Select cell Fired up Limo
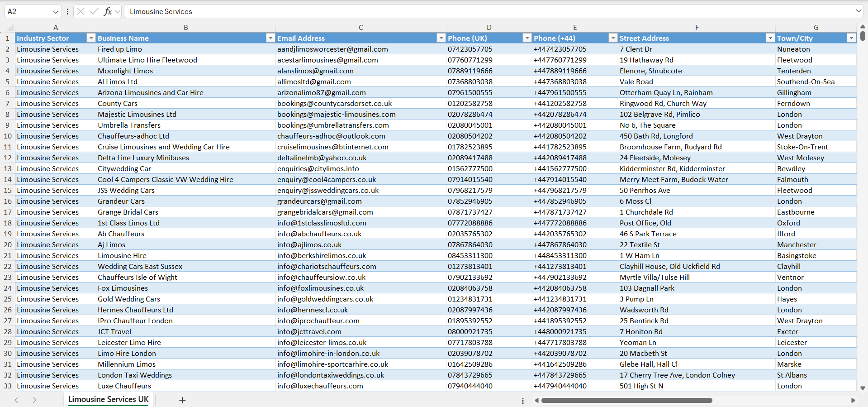This screenshot has width=868, height=407. point(185,49)
